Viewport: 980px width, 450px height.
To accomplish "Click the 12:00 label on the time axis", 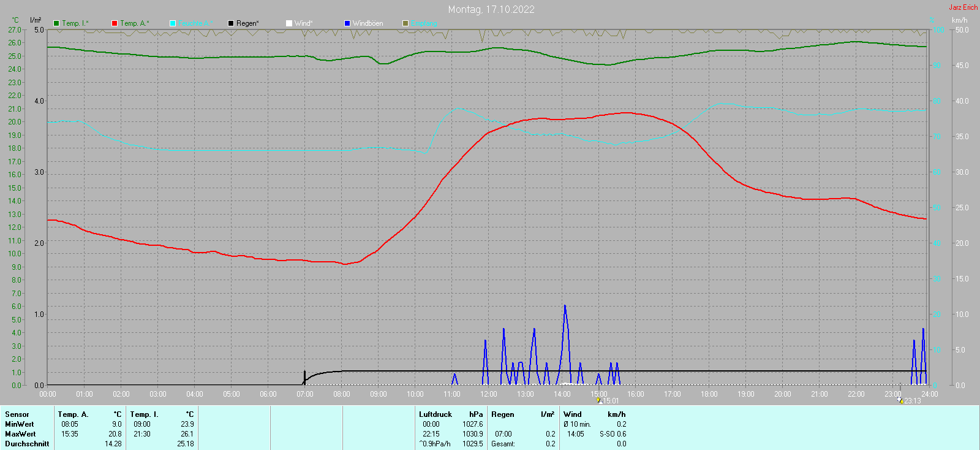I will click(x=489, y=394).
